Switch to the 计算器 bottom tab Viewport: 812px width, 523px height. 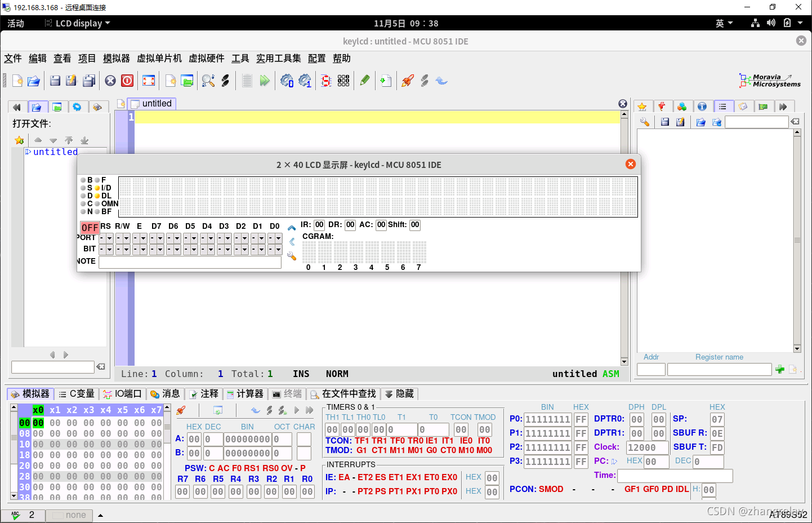[x=245, y=393]
